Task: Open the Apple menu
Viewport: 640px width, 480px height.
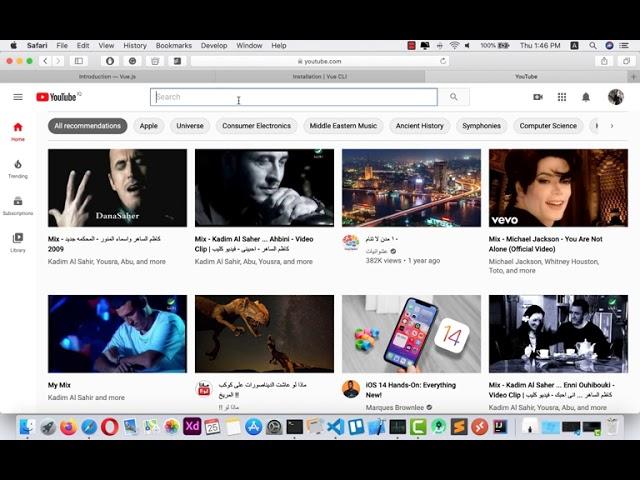Action: 13,45
